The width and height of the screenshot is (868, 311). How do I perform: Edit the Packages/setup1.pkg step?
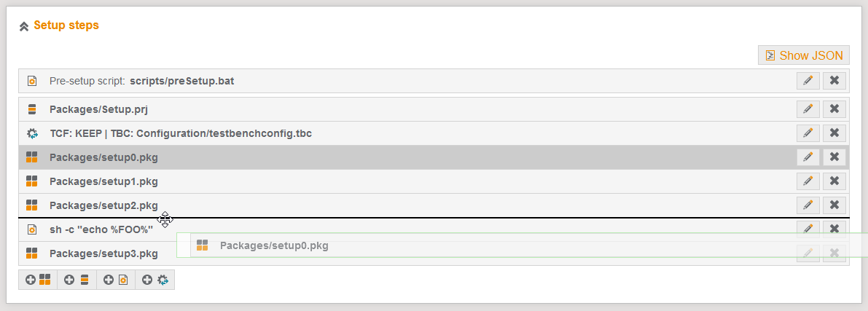coord(808,181)
